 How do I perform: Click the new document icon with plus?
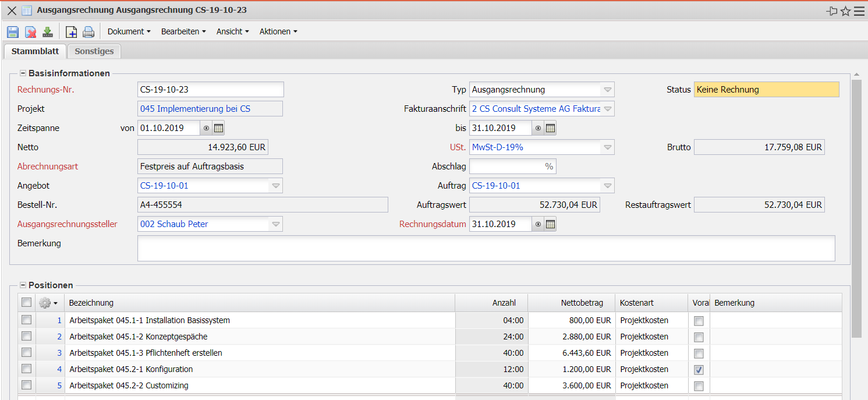71,32
